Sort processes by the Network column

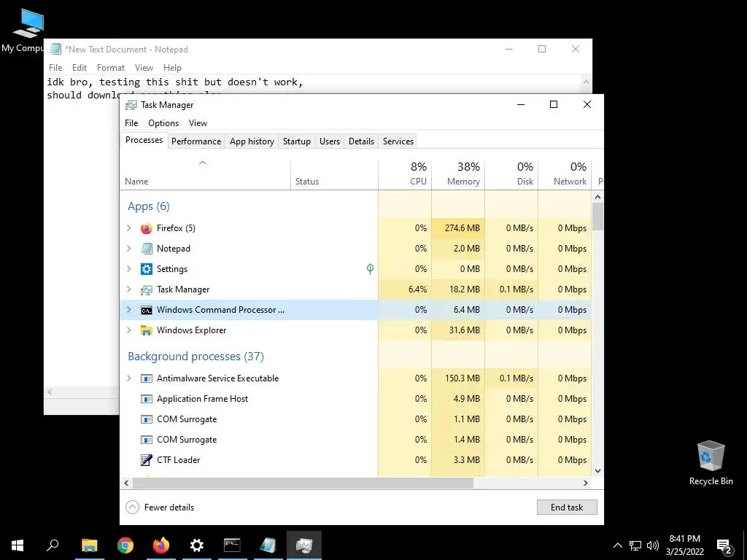tap(565, 174)
